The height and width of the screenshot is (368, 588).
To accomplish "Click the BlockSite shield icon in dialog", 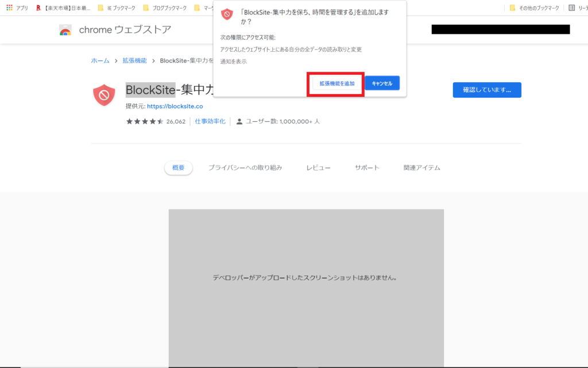I will [x=227, y=14].
